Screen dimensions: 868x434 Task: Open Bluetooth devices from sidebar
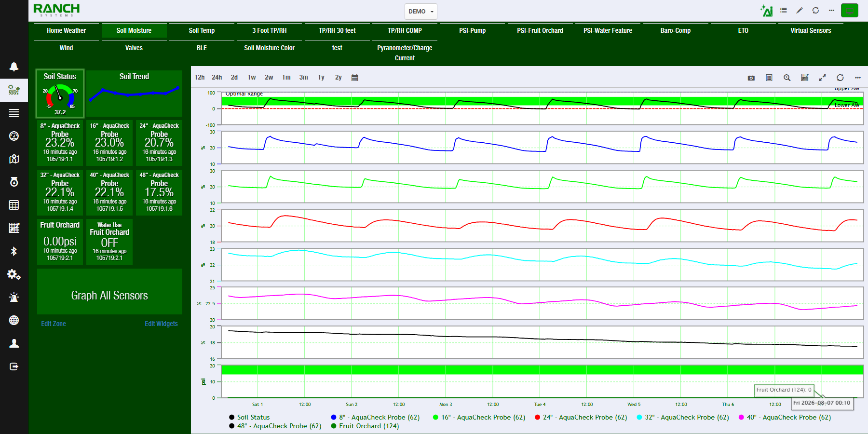[x=14, y=251]
